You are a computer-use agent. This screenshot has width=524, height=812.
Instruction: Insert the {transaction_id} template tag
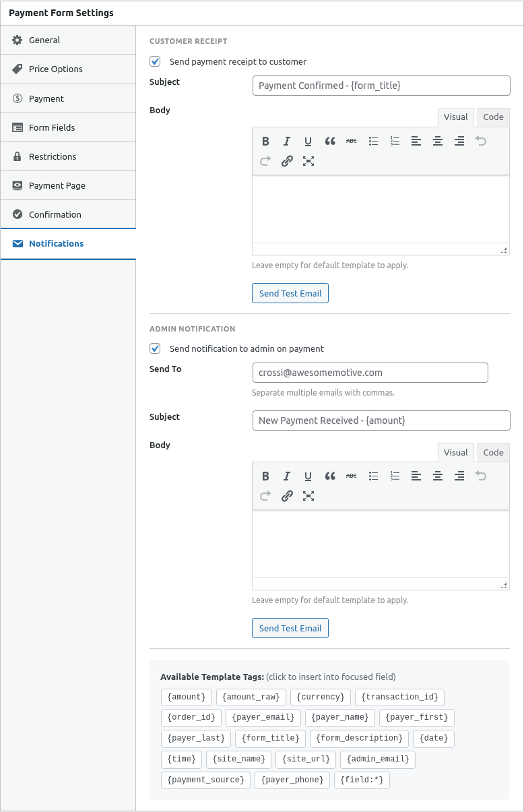(x=399, y=697)
